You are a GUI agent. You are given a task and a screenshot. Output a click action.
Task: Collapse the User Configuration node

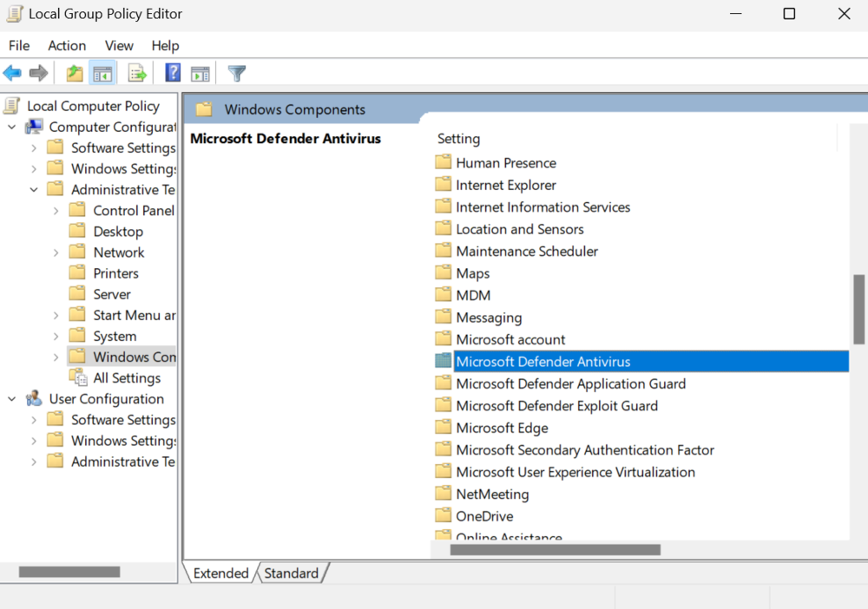click(11, 399)
